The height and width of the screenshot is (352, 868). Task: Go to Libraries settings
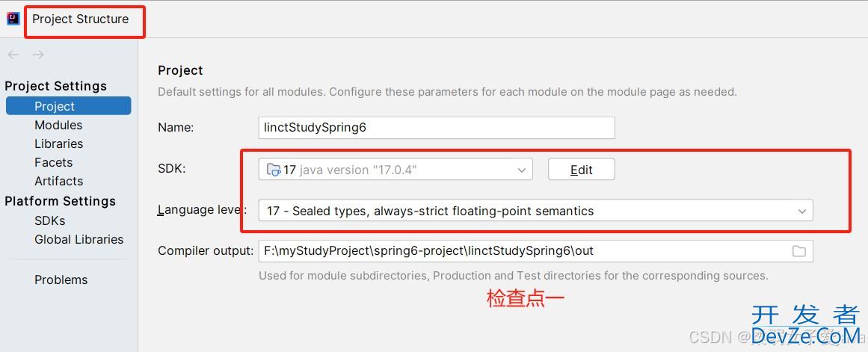58,143
